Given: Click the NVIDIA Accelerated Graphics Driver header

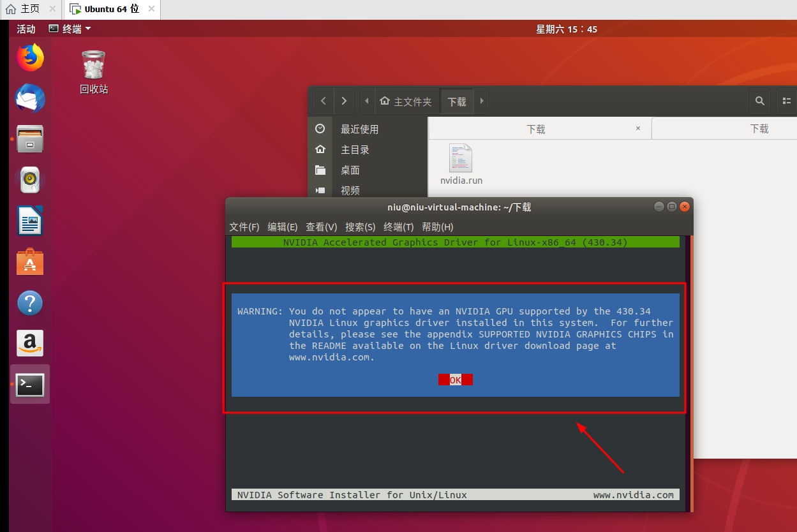Looking at the screenshot, I should [456, 242].
